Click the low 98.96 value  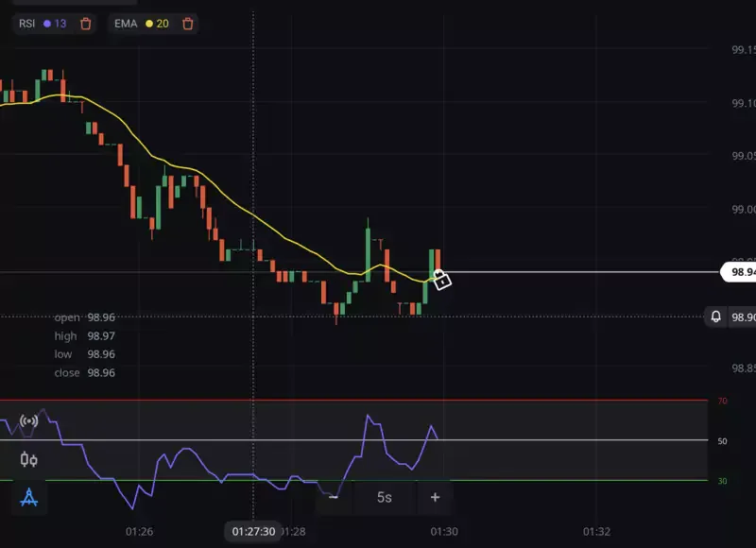pos(101,354)
